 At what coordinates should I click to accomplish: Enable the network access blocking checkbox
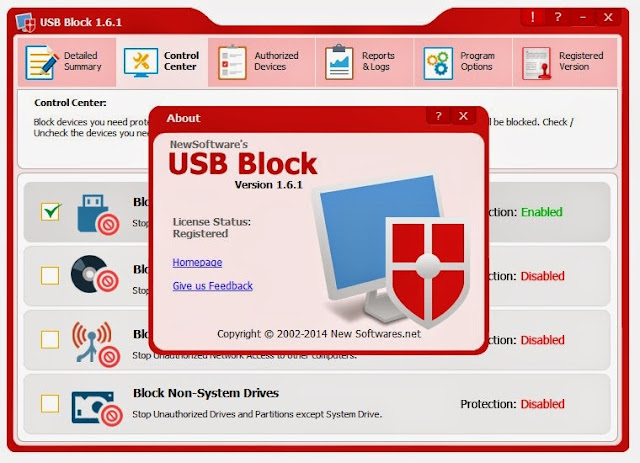(x=50, y=340)
